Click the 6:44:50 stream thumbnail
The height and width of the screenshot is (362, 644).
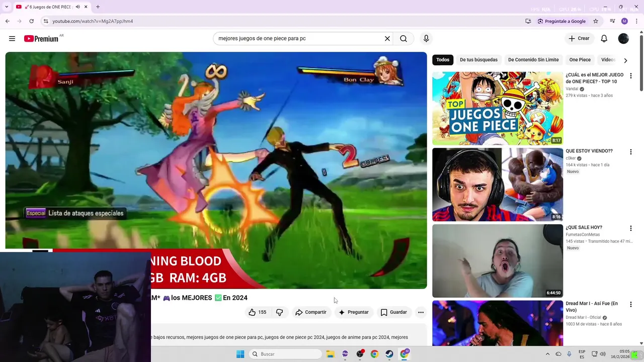point(498,261)
